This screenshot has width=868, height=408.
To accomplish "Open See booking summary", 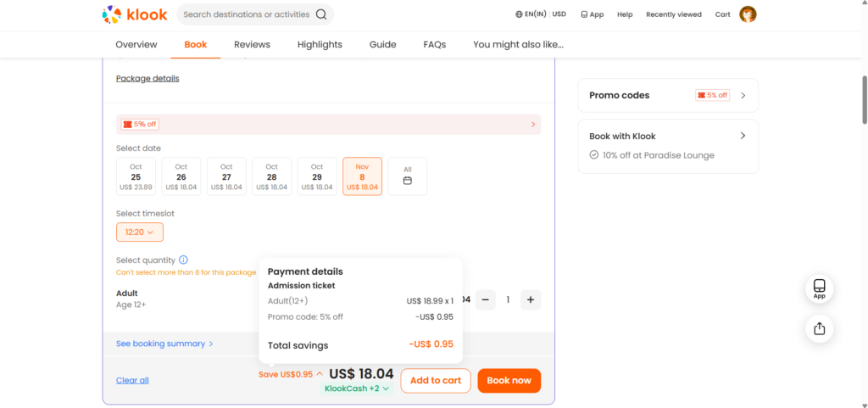I will click(x=164, y=344).
